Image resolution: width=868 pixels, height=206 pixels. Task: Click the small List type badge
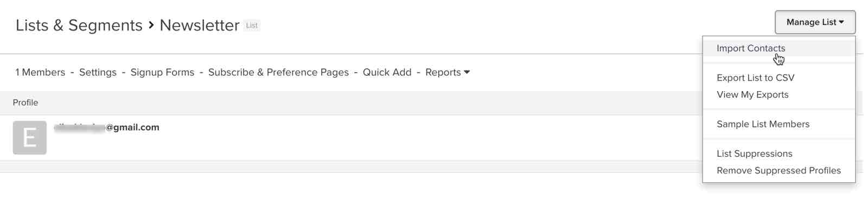252,25
